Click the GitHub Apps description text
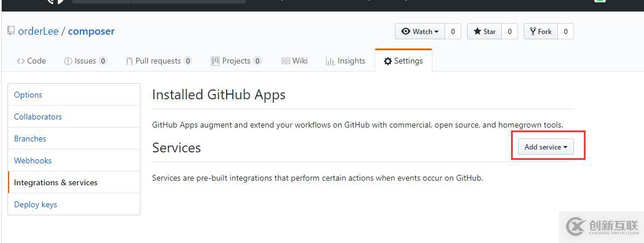Viewport: 644px width, 243px height. (358, 125)
